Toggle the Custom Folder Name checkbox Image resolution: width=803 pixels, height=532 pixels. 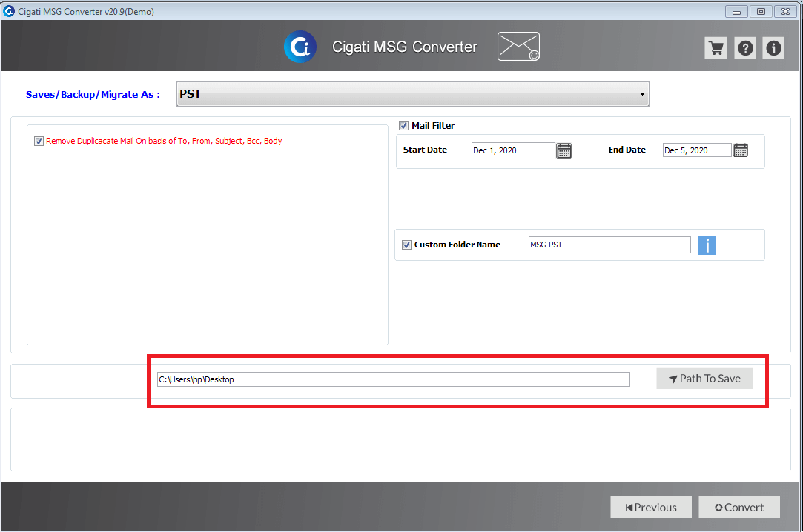pyautogui.click(x=406, y=245)
